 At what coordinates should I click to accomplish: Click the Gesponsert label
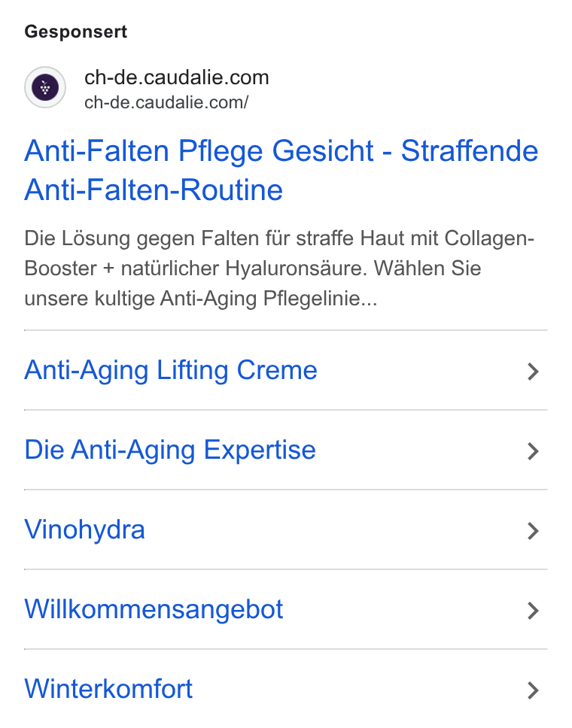76,32
